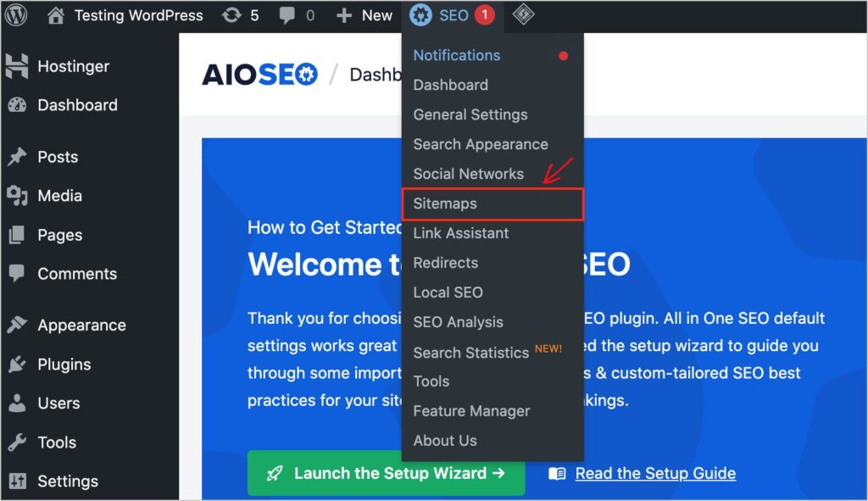Click the WordPress logo icon
The height and width of the screenshot is (501, 868).
16,15
